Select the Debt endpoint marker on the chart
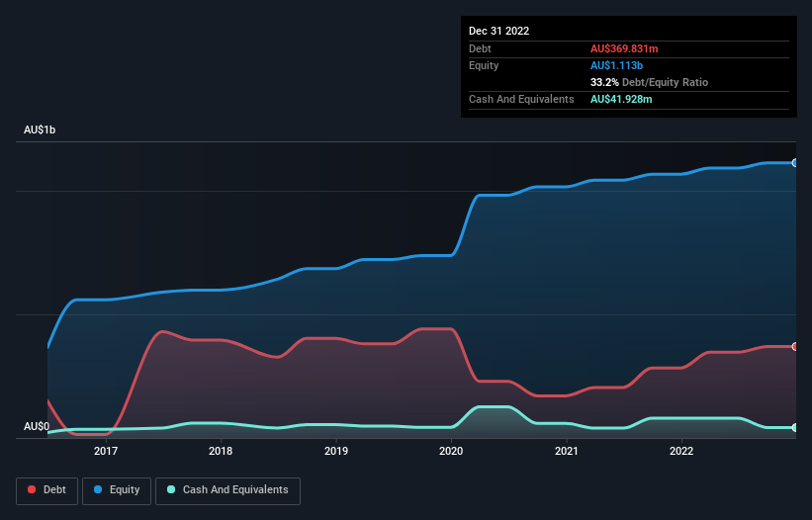Screen dimensions: 812x520 [x=795, y=347]
